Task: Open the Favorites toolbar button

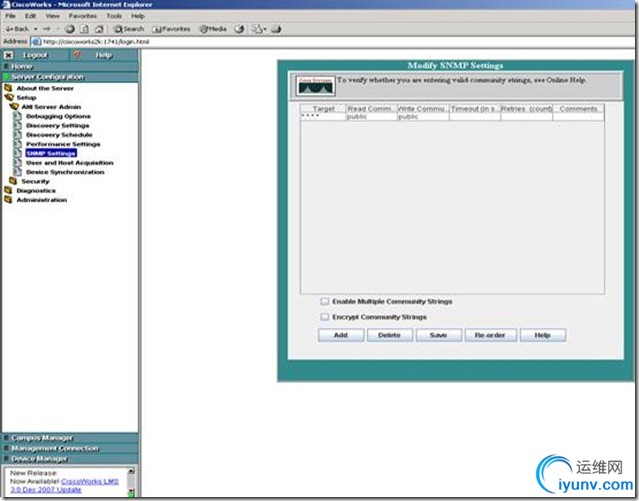Action: [x=171, y=29]
